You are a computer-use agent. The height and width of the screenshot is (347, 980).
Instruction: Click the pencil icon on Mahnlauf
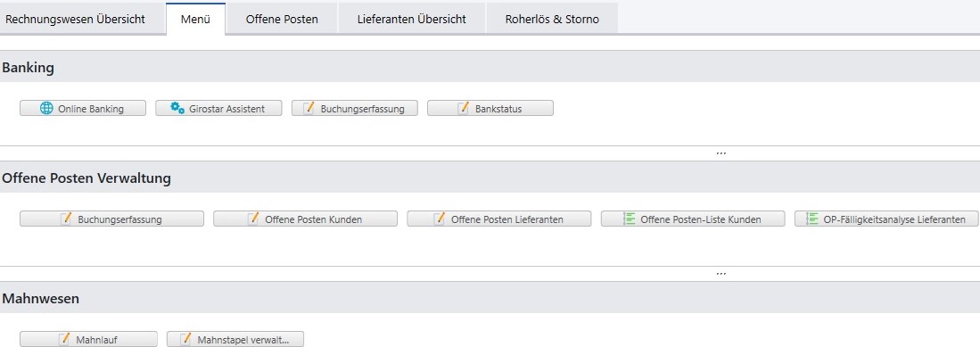click(x=64, y=340)
